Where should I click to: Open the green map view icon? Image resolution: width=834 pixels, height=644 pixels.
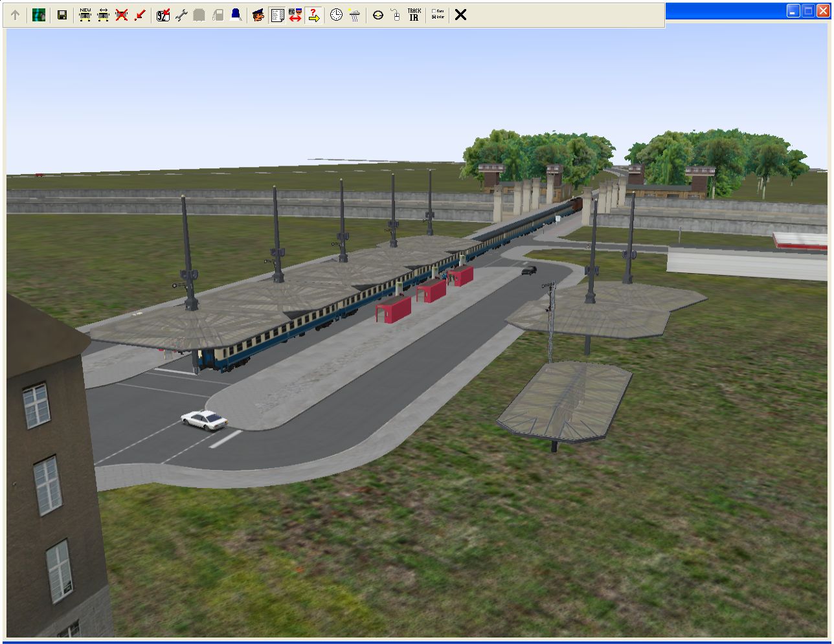point(39,15)
